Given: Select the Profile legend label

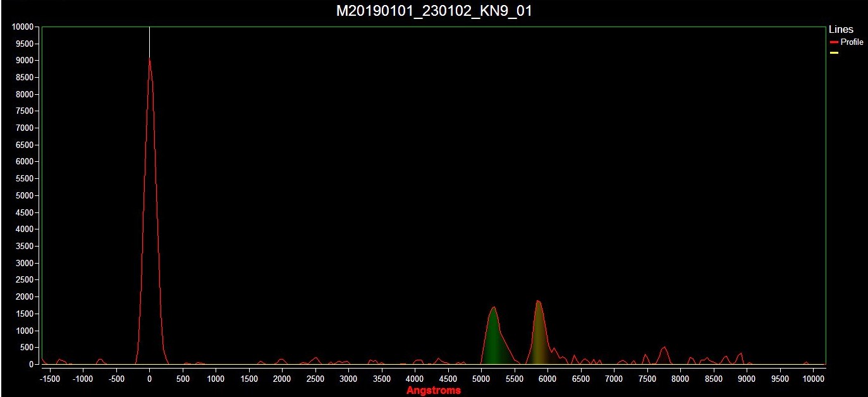Looking at the screenshot, I should tap(852, 42).
